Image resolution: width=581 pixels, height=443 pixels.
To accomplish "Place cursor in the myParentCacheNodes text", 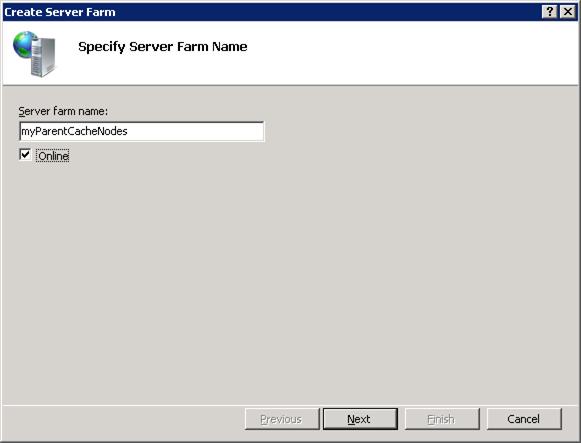I will 74,131.
